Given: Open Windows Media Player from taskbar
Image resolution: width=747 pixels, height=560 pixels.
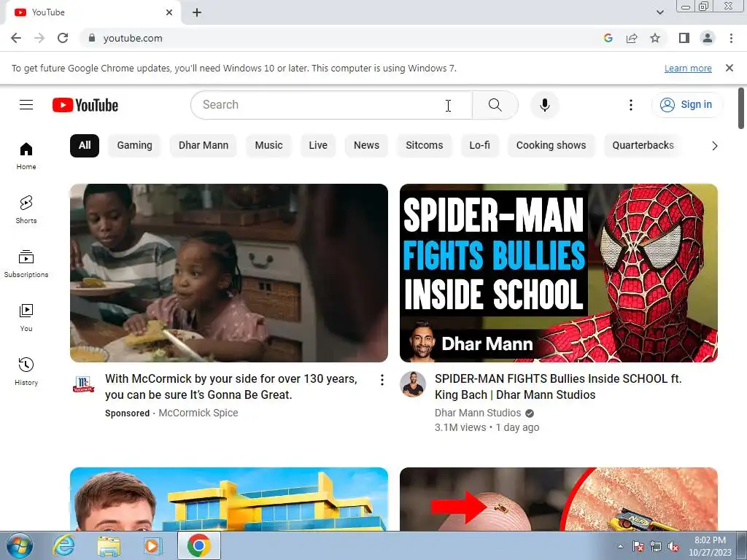Looking at the screenshot, I should tap(152, 546).
